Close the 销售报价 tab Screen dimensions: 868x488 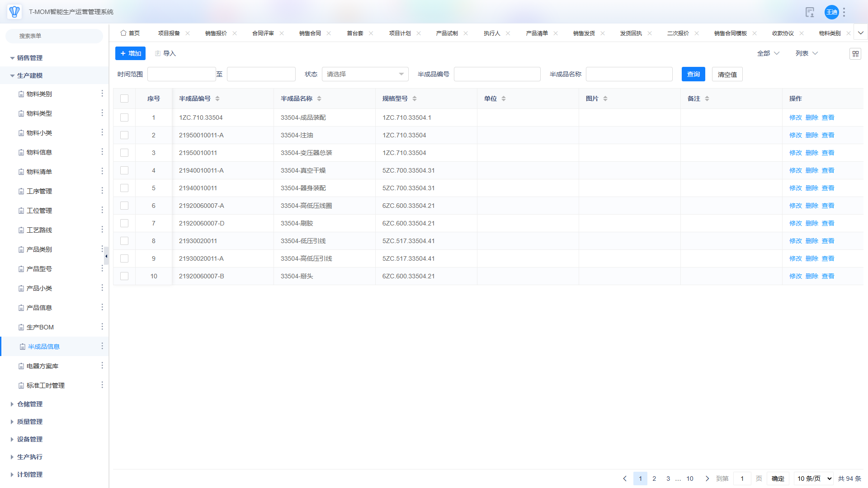point(235,33)
